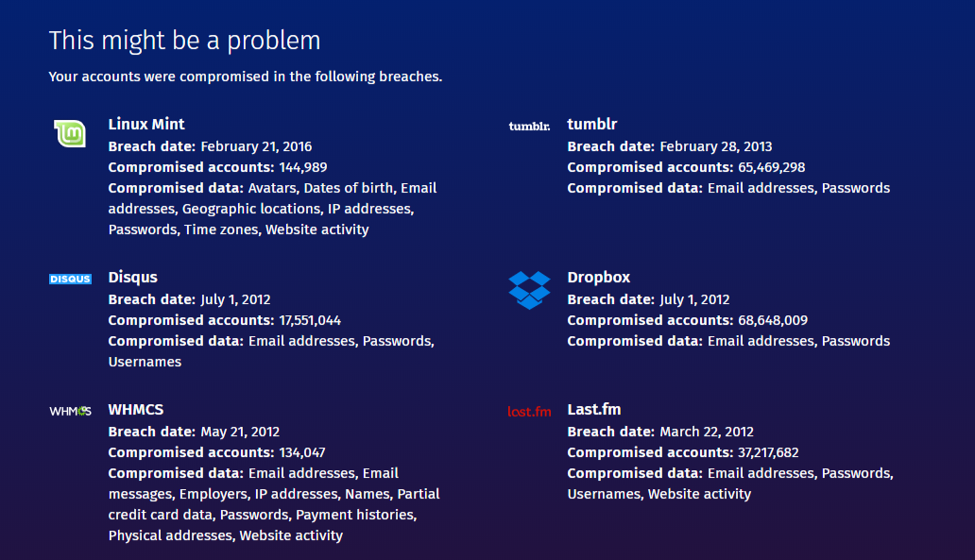Screen dimensions: 975x560
Task: Click the Linux Mint logo icon
Action: coord(70,134)
